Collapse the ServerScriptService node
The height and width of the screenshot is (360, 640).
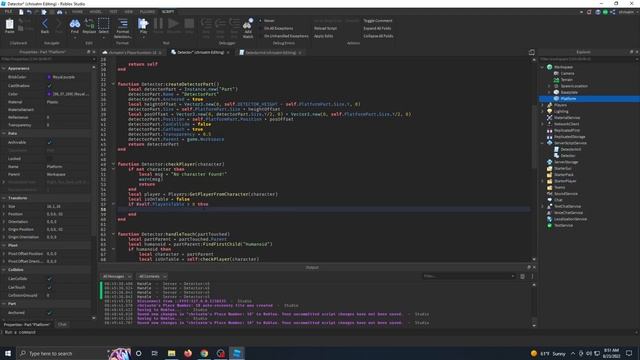click(x=542, y=143)
